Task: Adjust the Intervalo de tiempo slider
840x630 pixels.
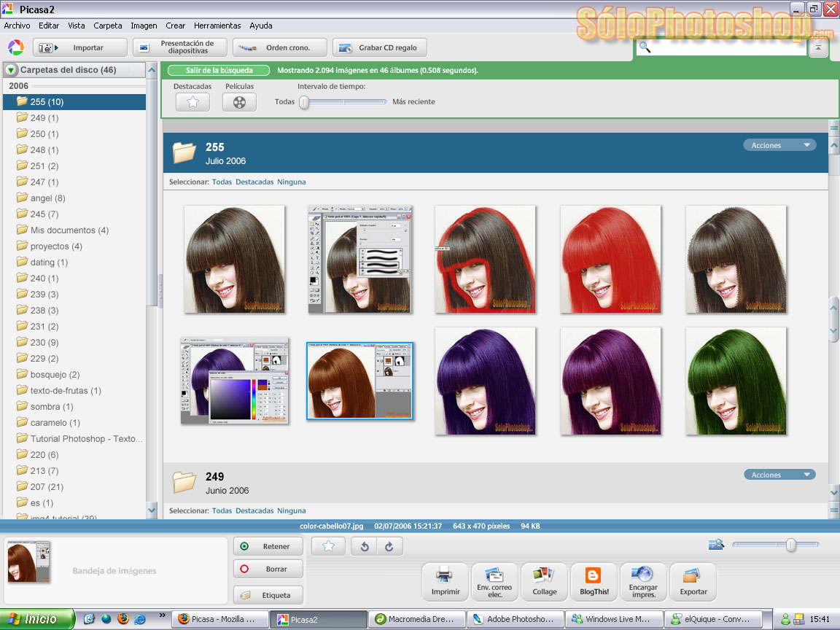Action: point(304,102)
